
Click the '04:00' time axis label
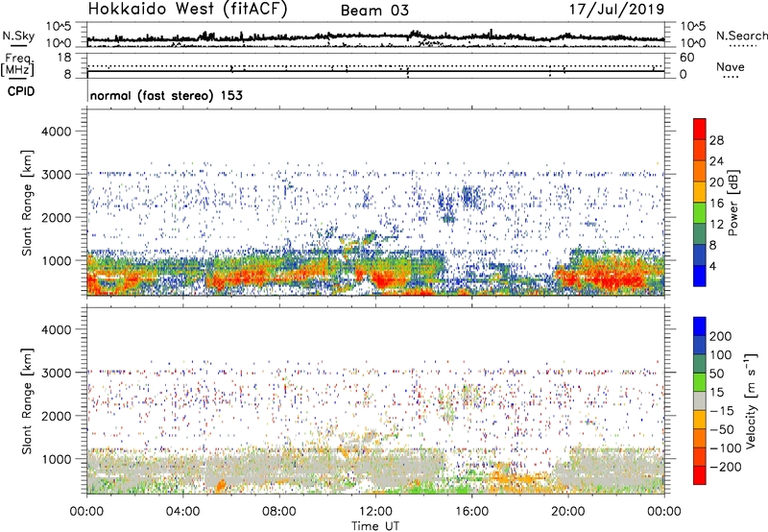[182, 512]
